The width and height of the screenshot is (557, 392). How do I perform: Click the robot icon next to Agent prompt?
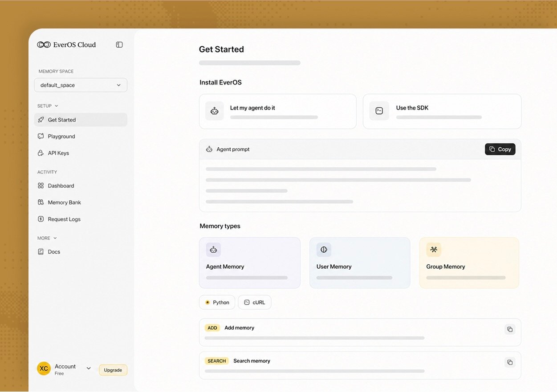[x=209, y=149]
